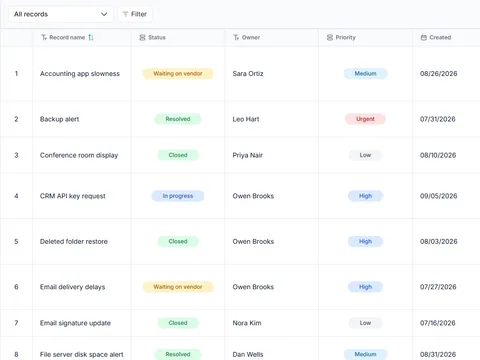This screenshot has width=480, height=360.
Task: Open the Accounting app slowness record
Action: click(x=80, y=74)
